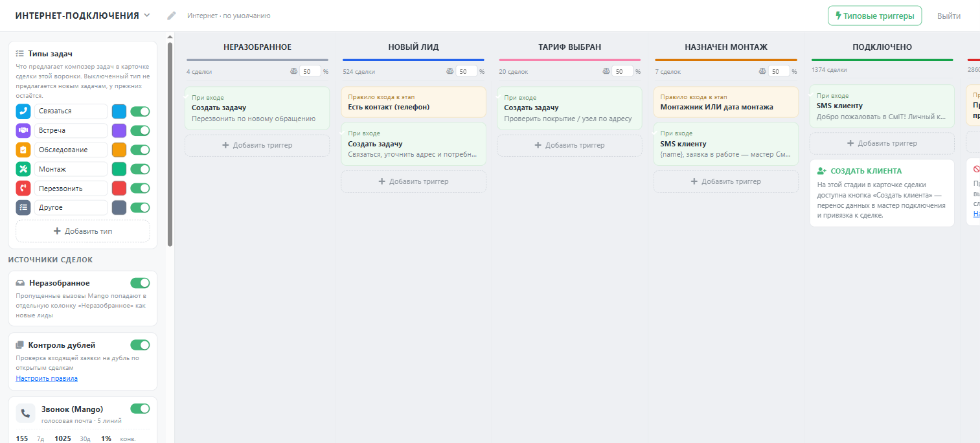This screenshot has height=443, width=980.
Task: Click the inbox icon beside the Неразобранное source
Action: [x=20, y=283]
